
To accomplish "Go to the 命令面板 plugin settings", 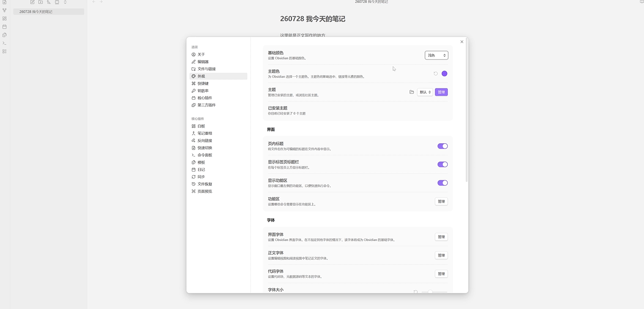I will point(218,155).
